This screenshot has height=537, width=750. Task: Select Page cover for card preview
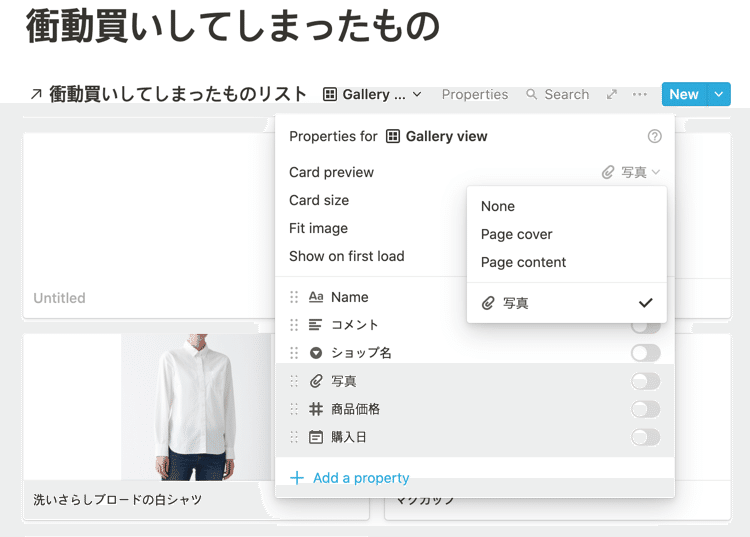[566, 234]
